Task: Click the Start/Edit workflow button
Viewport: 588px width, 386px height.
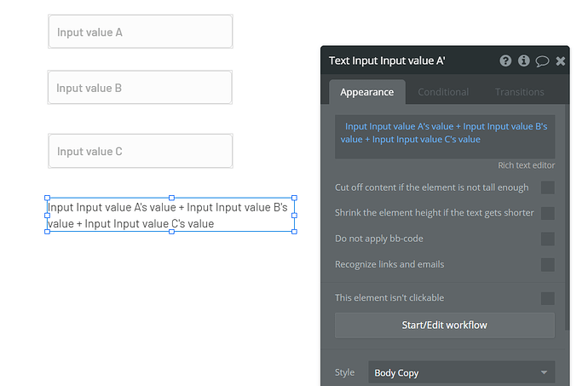Action: coord(444,325)
